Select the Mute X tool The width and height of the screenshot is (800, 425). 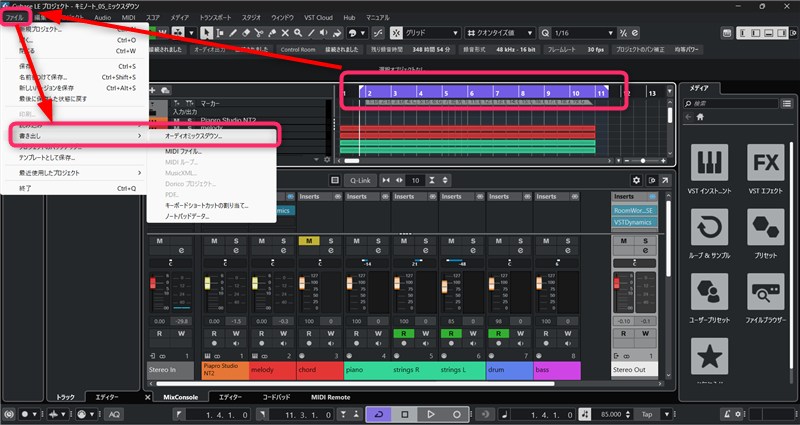pyautogui.click(x=285, y=33)
